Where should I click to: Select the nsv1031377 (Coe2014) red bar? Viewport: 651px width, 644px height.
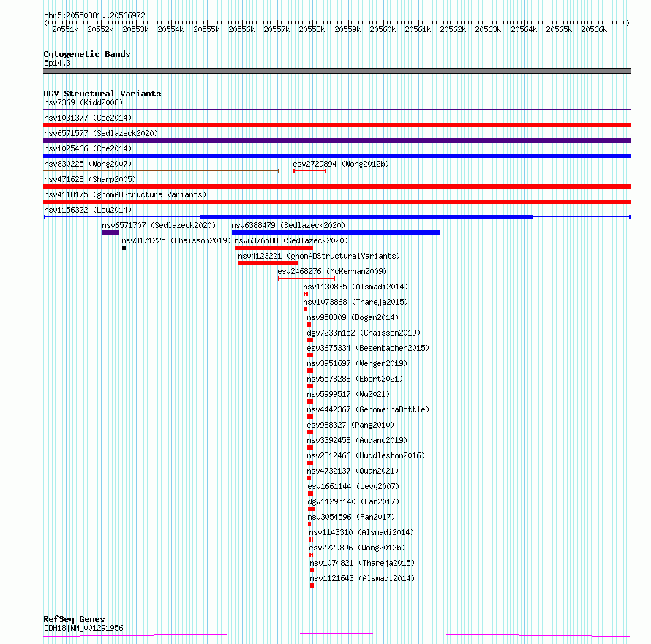pyautogui.click(x=336, y=125)
